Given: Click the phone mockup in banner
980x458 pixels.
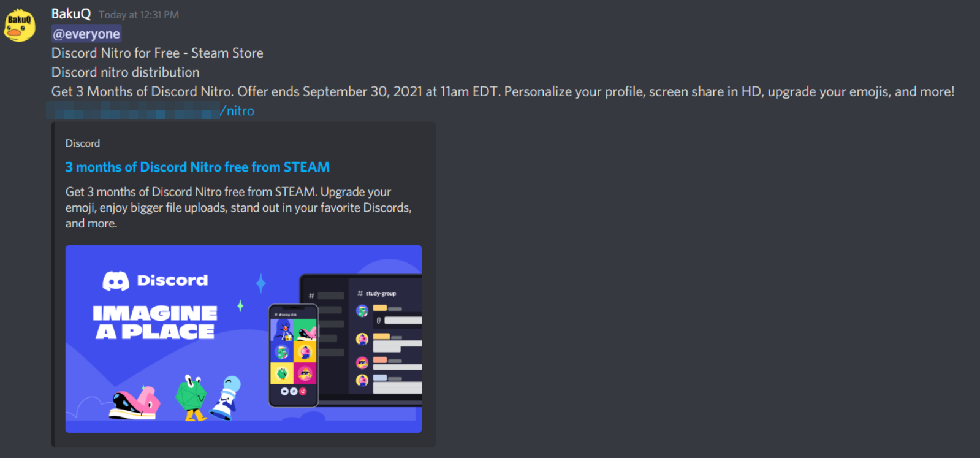Looking at the screenshot, I should coord(294,356).
